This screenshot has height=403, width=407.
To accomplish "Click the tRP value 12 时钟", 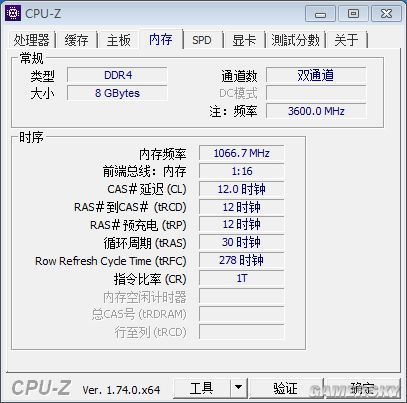I will point(242,224).
